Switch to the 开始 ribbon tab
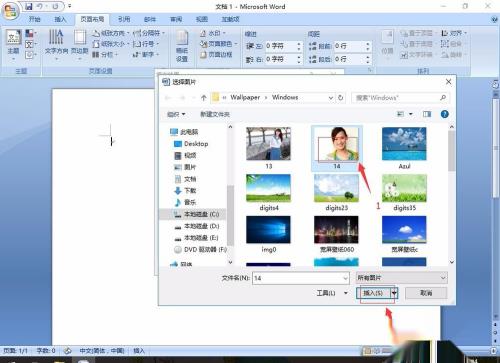Image resolution: width=500 pixels, height=363 pixels. pyautogui.click(x=35, y=19)
